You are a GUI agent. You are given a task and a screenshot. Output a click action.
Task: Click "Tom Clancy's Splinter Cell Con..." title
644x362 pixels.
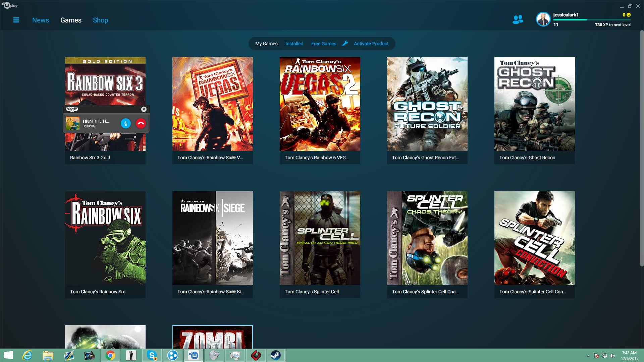click(533, 292)
